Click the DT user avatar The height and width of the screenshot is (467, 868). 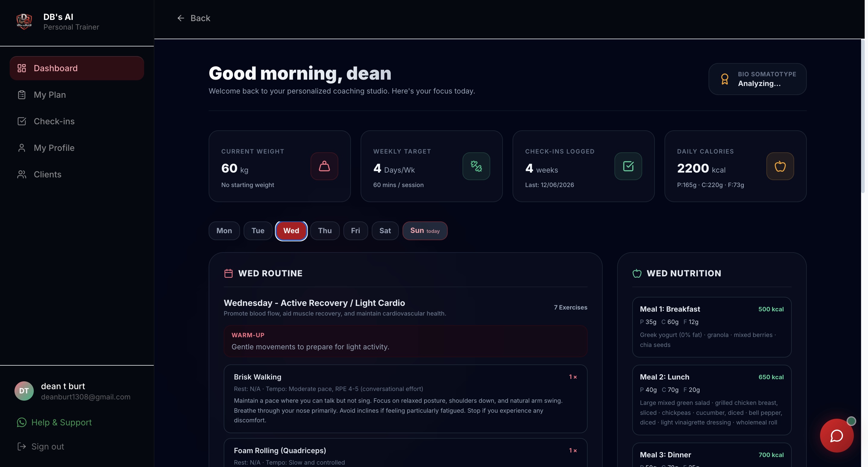(24, 391)
